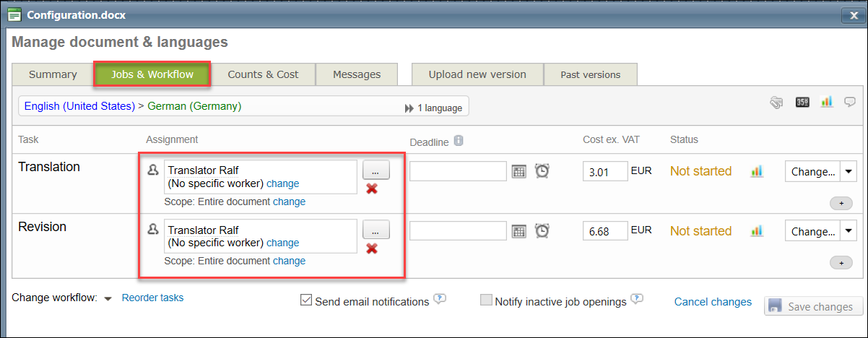868x338 pixels.
Task: Click ellipsis button beside Revision assignee
Action: (x=376, y=230)
